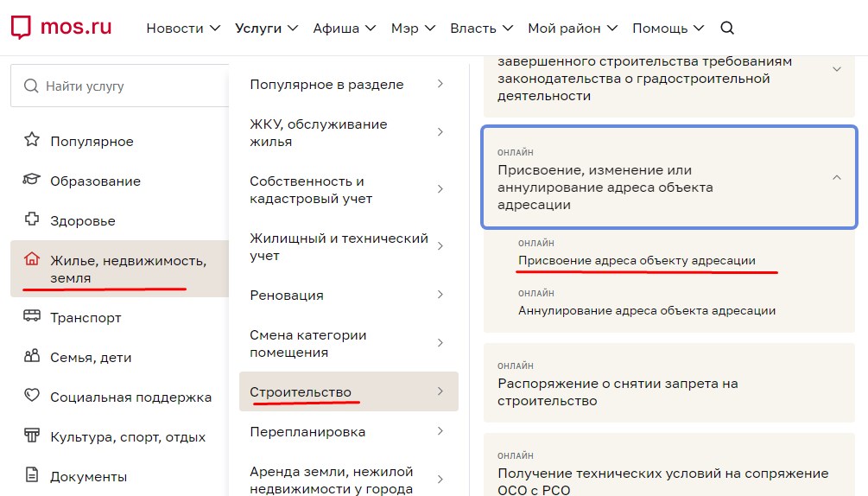Collapse the Присвоение, изменение или аннулирование адреса card
Screen dimensions: 868x496
836,178
